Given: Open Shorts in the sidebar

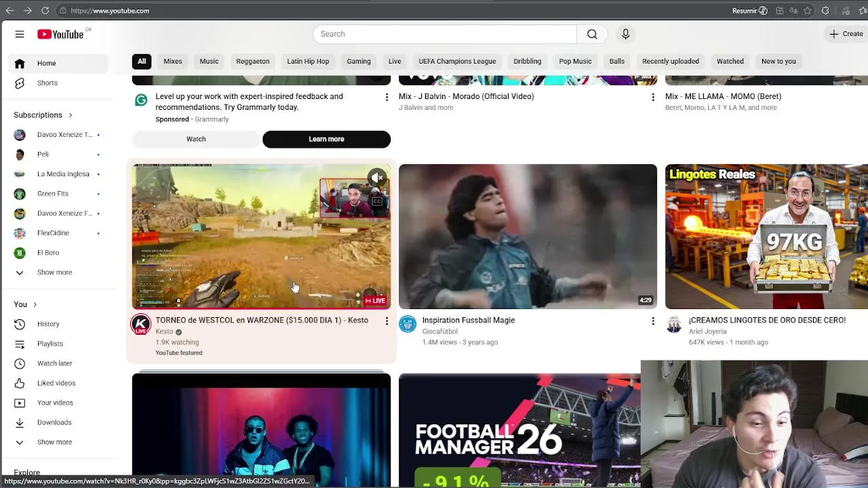Looking at the screenshot, I should 58,83.
